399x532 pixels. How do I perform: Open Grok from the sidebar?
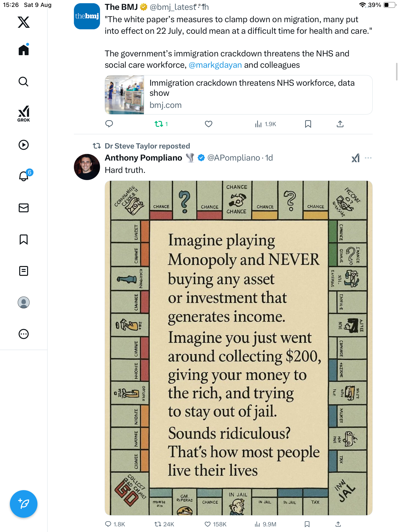click(24, 114)
